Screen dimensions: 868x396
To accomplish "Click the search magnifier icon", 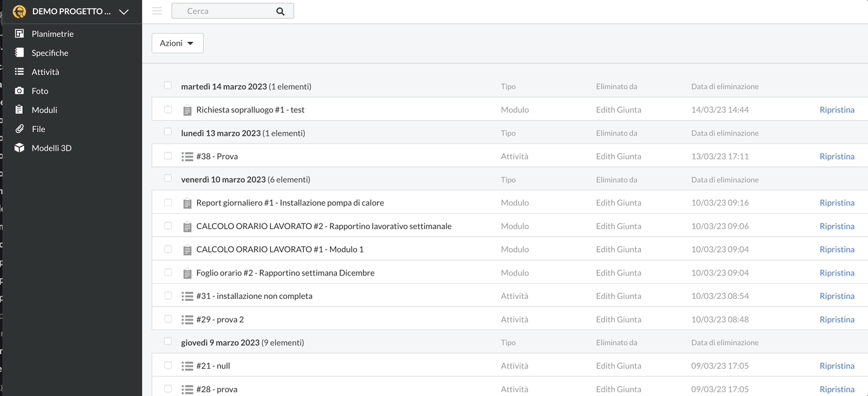I will click(280, 11).
